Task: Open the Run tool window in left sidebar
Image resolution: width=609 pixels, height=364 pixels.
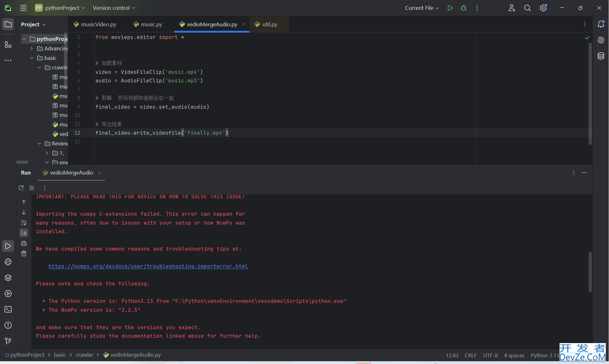Action: (x=8, y=246)
